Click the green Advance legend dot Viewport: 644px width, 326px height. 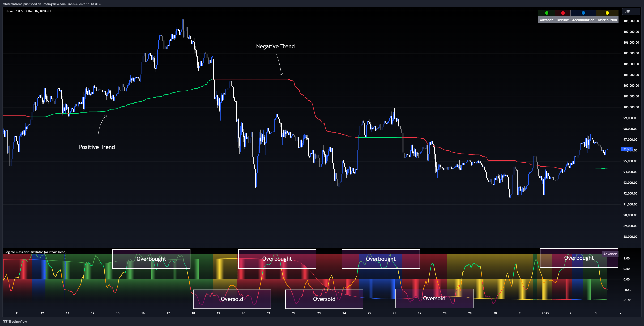point(547,13)
